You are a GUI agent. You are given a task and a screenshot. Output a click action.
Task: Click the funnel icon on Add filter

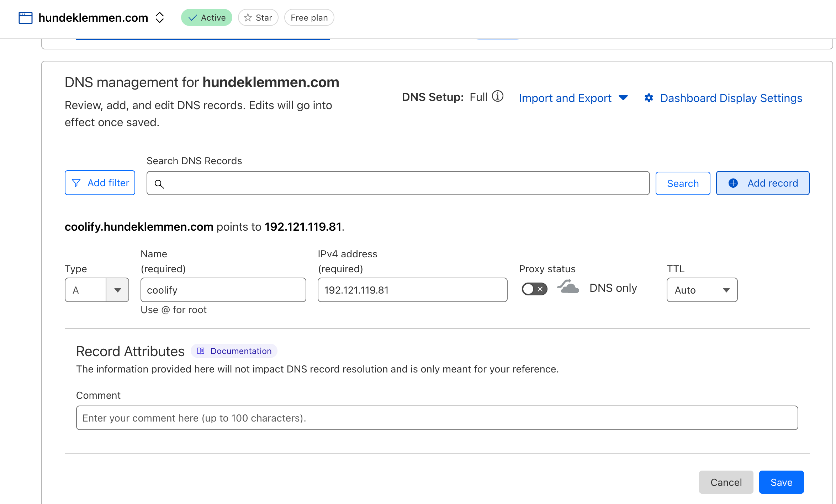pyautogui.click(x=76, y=183)
